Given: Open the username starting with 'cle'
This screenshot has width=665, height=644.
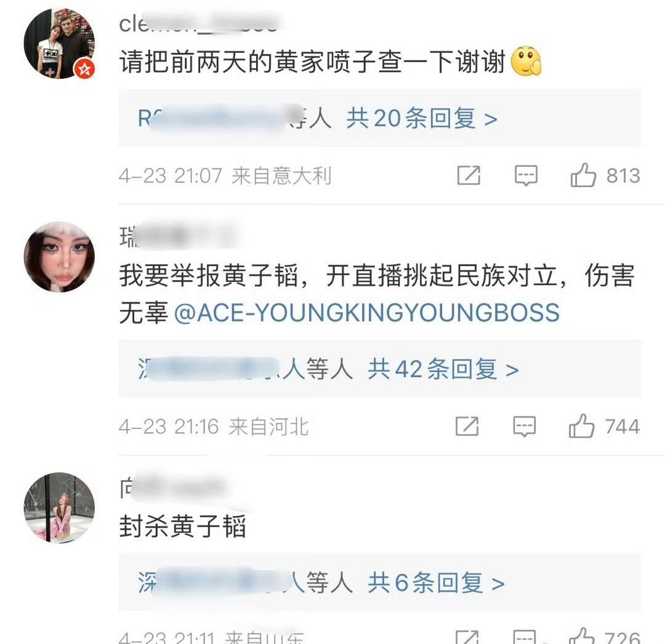Looking at the screenshot, I should click(198, 23).
